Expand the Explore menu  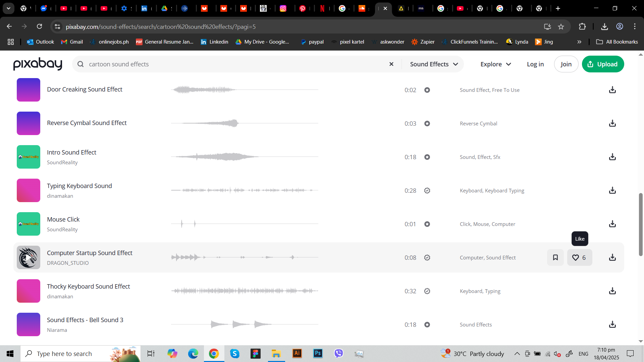496,64
